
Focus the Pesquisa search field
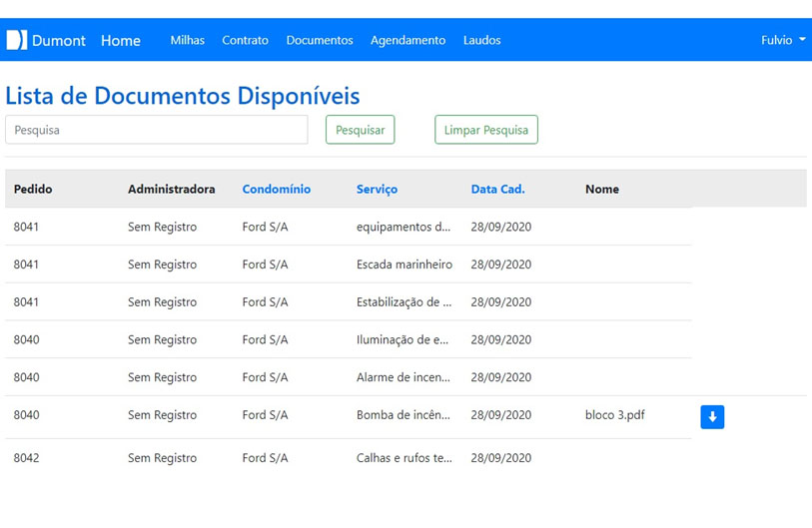click(157, 130)
